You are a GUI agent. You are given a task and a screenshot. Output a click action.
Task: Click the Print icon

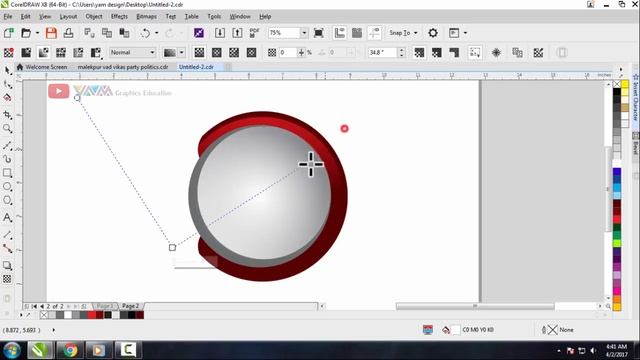(68, 33)
